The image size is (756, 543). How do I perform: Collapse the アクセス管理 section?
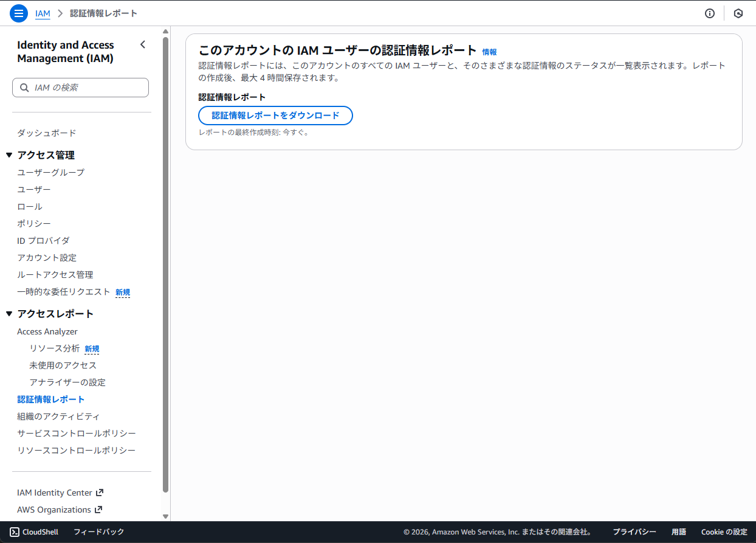[x=9, y=155]
